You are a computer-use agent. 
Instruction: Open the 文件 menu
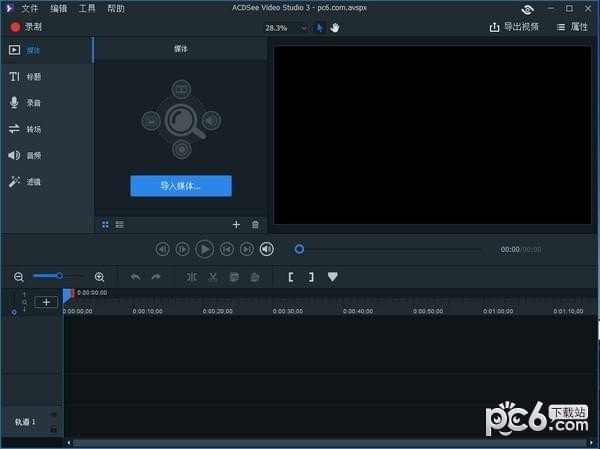29,8
